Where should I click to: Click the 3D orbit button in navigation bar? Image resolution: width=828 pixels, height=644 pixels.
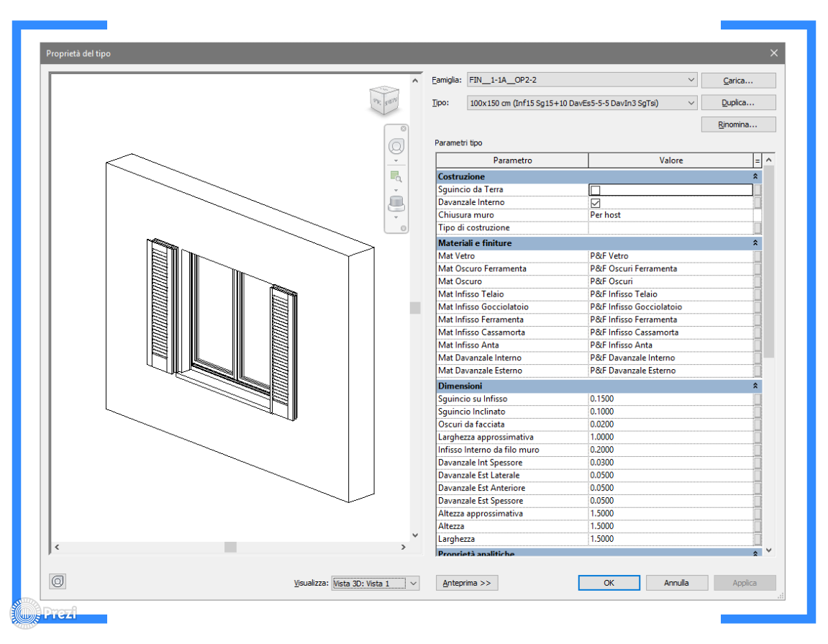395,203
